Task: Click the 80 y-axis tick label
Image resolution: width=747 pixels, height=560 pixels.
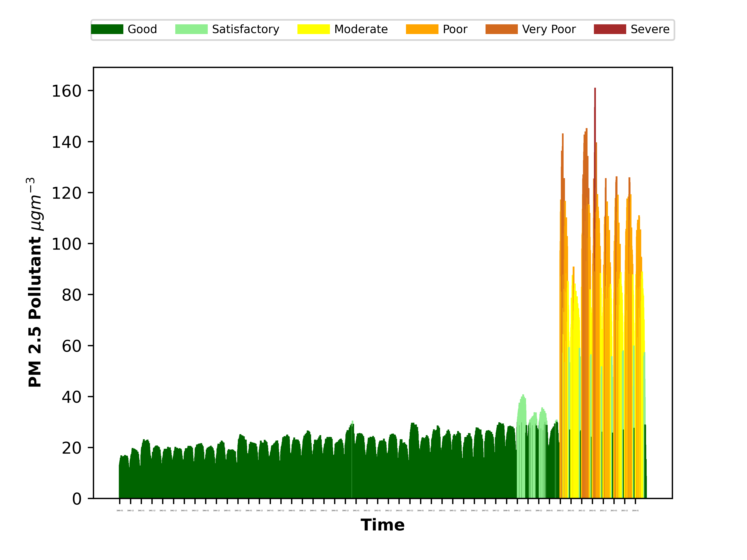Action: (71, 295)
